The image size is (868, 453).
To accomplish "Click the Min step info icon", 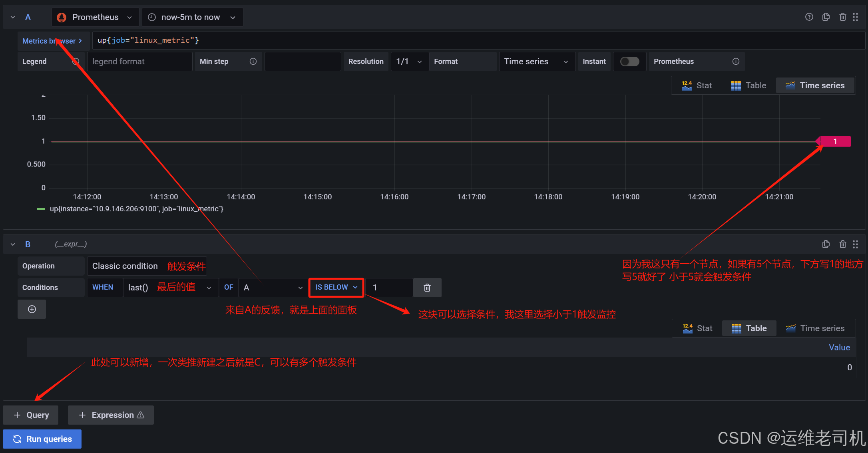I will pos(253,61).
